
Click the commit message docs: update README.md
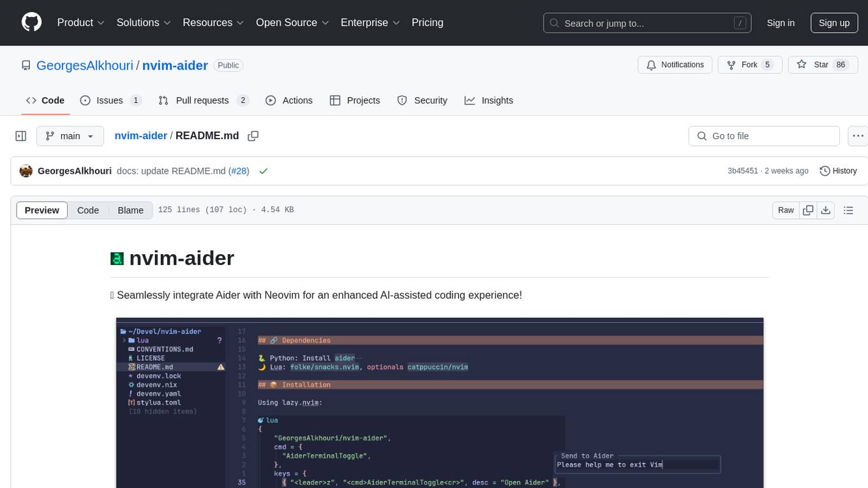click(171, 171)
